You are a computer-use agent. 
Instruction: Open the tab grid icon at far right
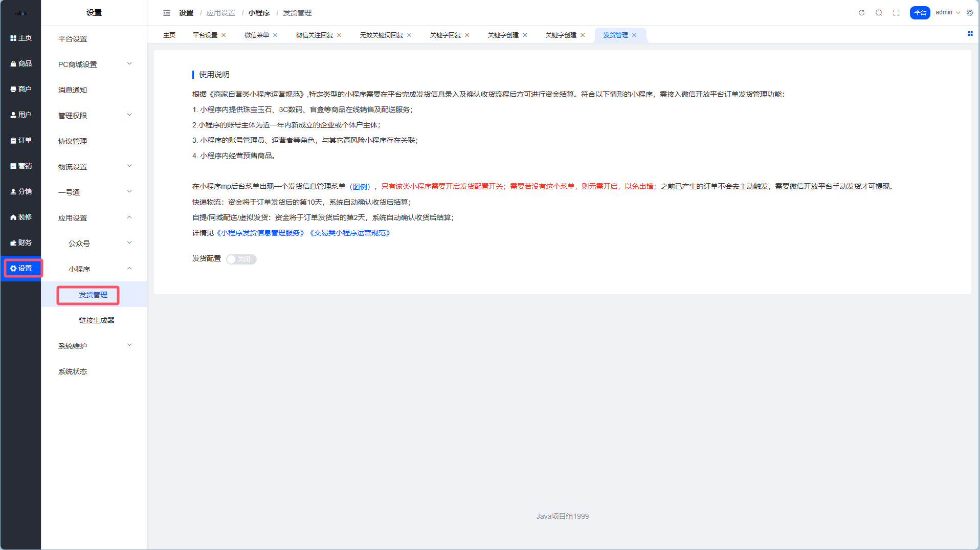click(x=970, y=34)
